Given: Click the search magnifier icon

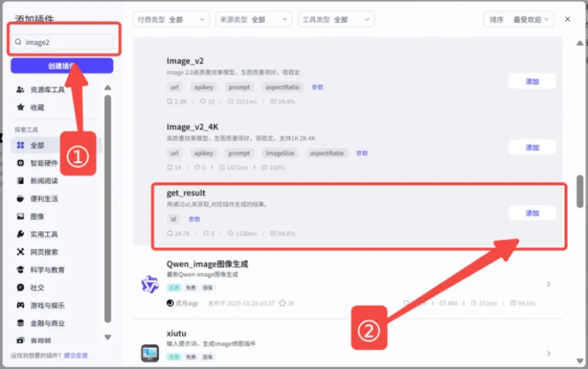Looking at the screenshot, I should (18, 42).
